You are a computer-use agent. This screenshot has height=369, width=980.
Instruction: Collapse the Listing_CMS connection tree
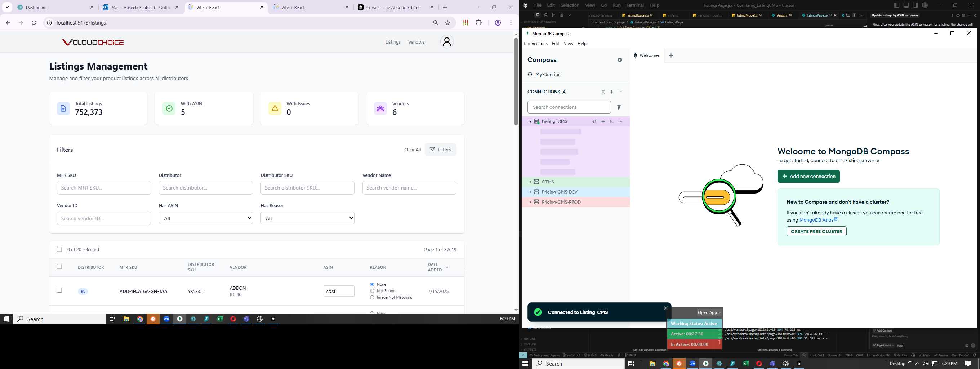530,121
